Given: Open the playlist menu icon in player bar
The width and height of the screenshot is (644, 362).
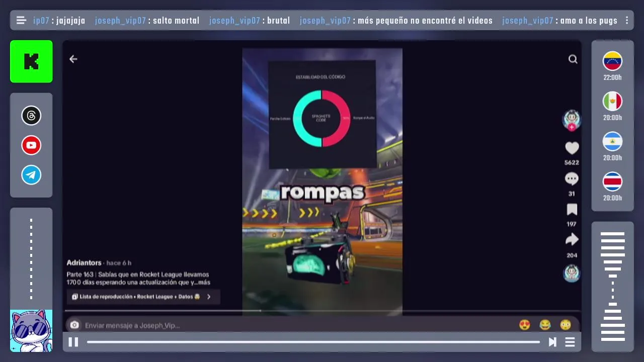Looking at the screenshot, I should [x=570, y=342].
